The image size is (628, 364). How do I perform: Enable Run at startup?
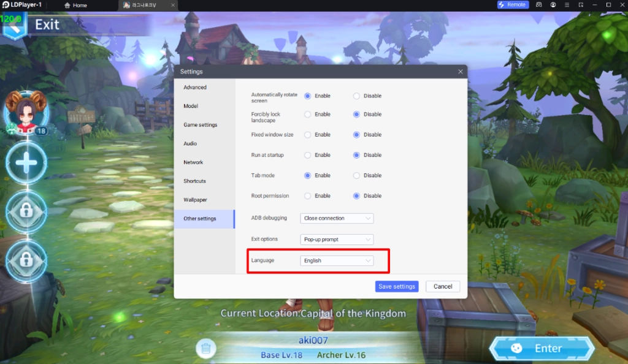308,155
